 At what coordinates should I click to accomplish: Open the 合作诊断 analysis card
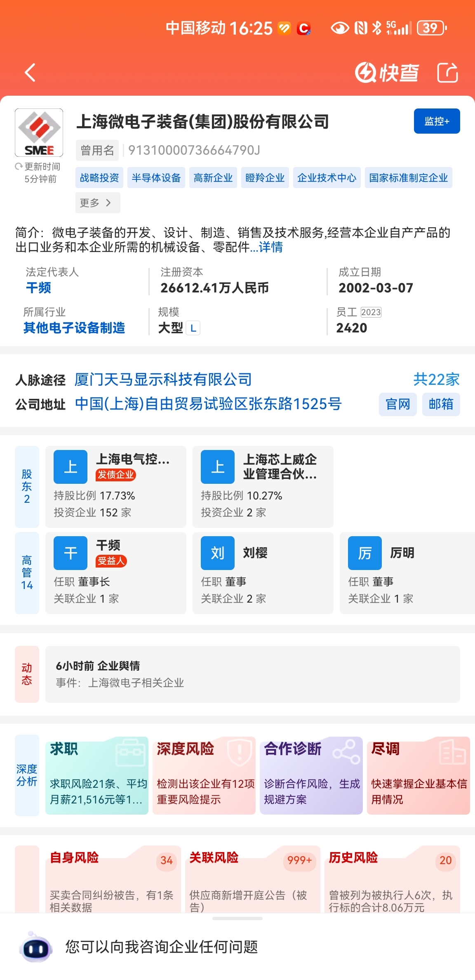[x=311, y=775]
